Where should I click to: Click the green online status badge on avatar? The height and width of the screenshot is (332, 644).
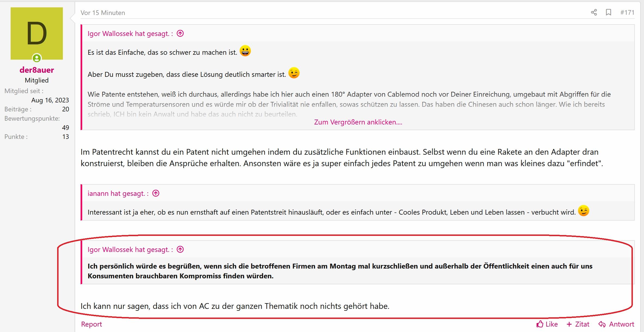pyautogui.click(x=37, y=58)
